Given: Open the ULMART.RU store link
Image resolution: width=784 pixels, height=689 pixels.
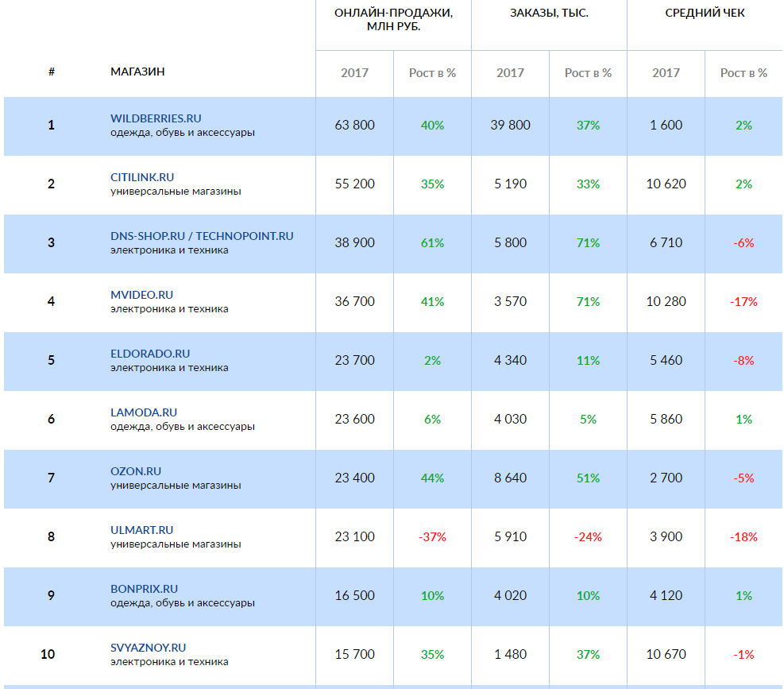Looking at the screenshot, I should point(141,530).
